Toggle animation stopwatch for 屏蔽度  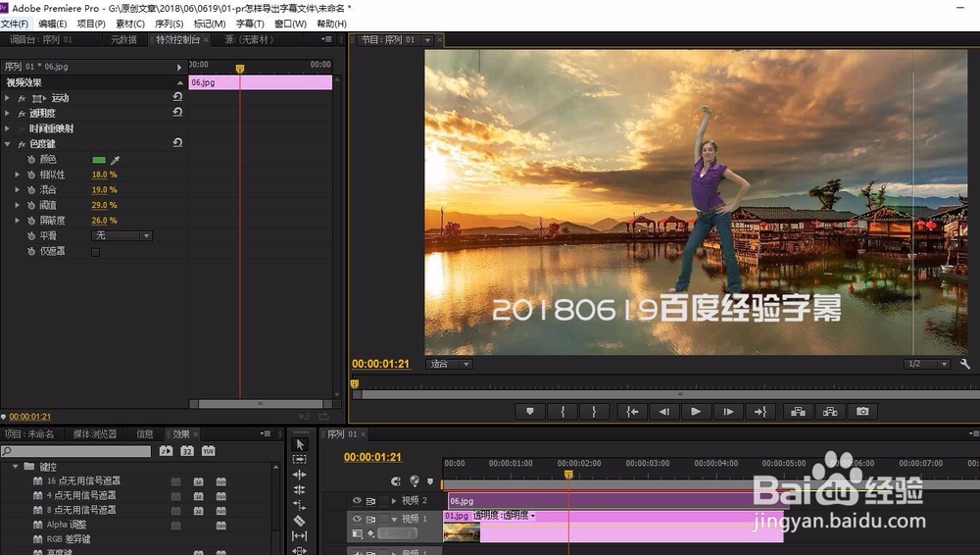coord(31,221)
